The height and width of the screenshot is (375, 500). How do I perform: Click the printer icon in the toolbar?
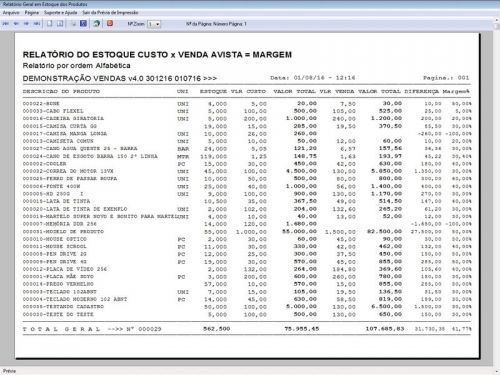73,24
